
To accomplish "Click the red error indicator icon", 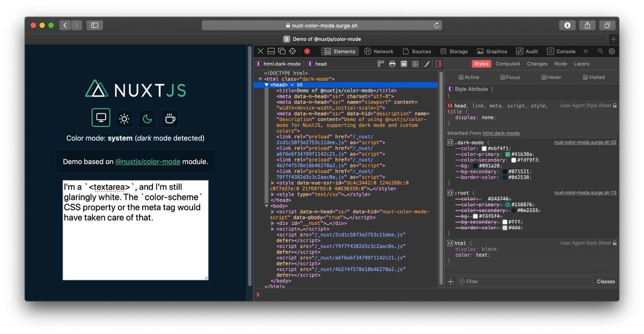I will pyautogui.click(x=307, y=52).
